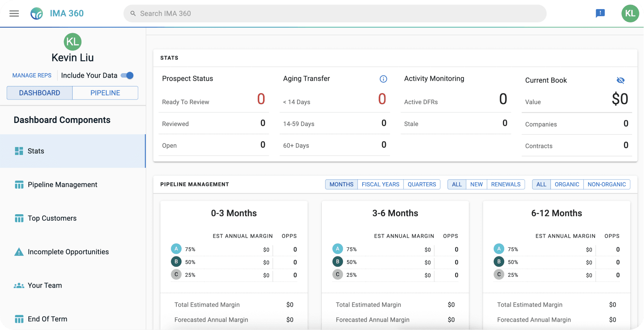Filter pipeline by NON-ORGANIC
The image size is (644, 330).
coord(607,184)
